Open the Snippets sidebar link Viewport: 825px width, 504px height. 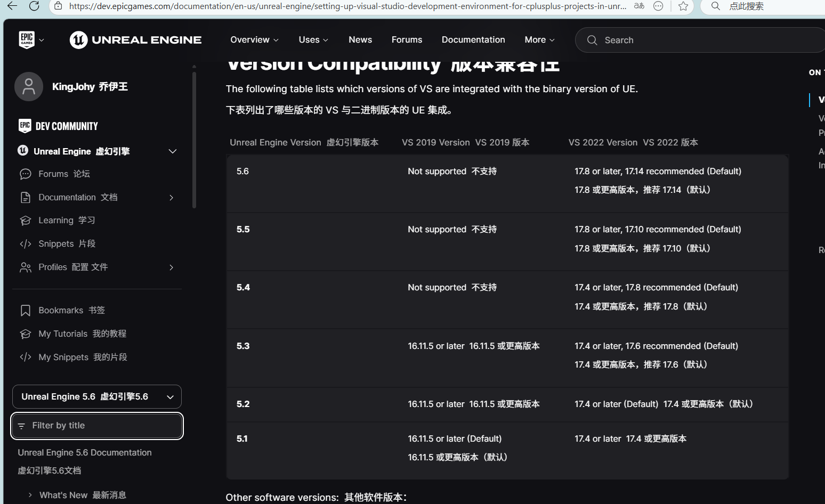67,244
